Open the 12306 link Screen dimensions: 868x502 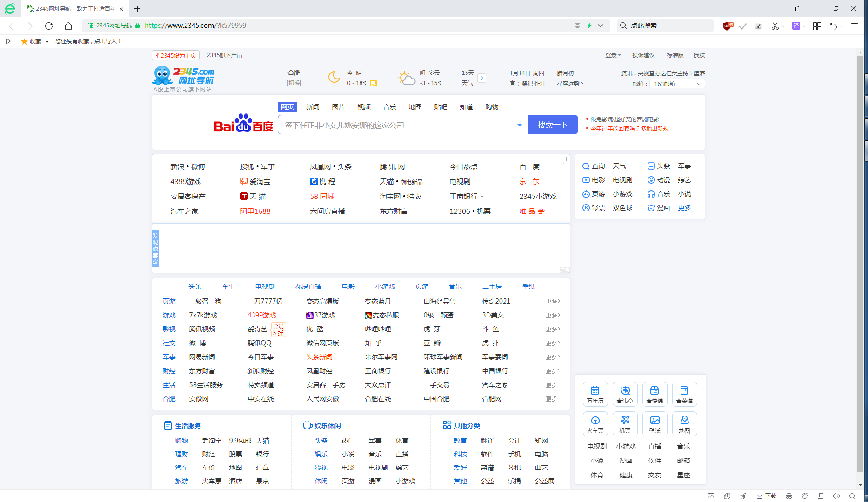point(460,211)
